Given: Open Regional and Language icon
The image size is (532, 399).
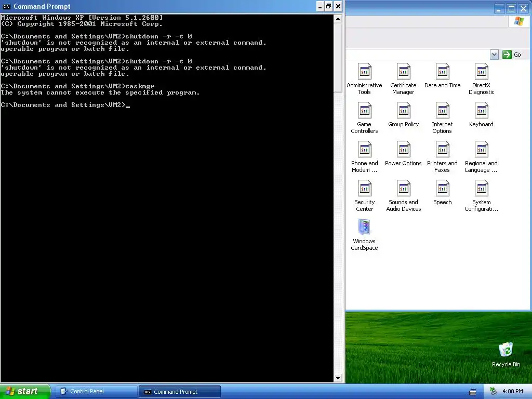Looking at the screenshot, I should pyautogui.click(x=481, y=157).
